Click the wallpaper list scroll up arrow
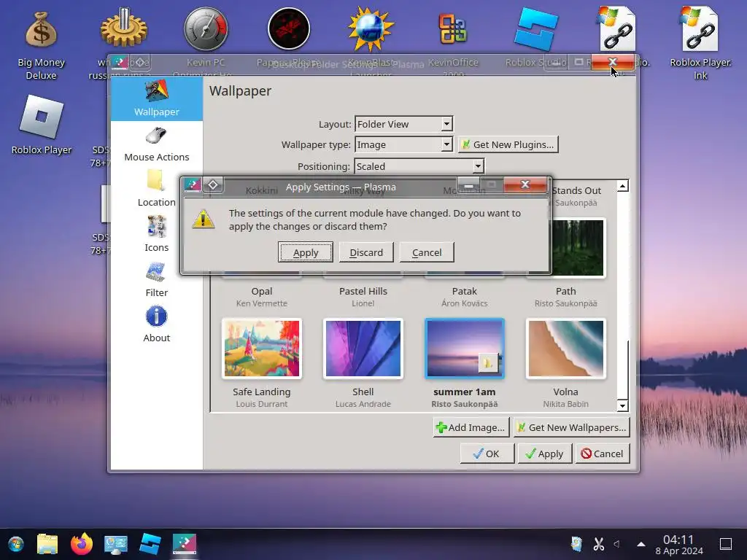This screenshot has height=560, width=747. 623,186
